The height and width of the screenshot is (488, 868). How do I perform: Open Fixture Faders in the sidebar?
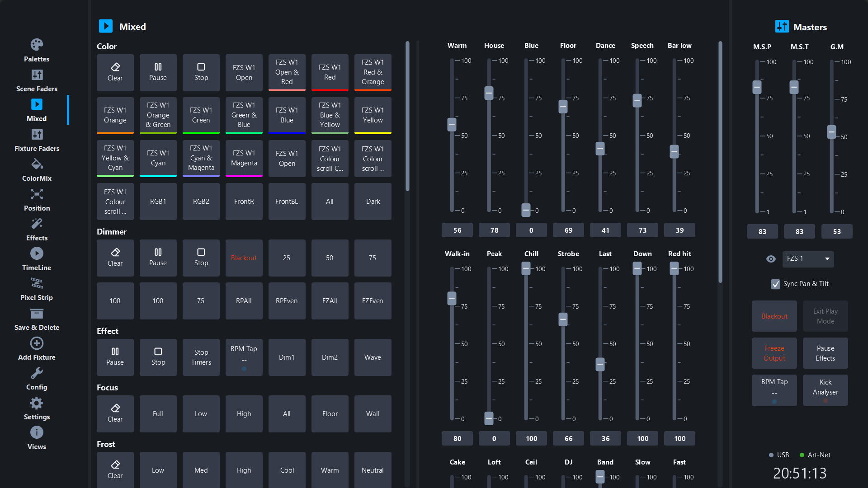pos(37,140)
